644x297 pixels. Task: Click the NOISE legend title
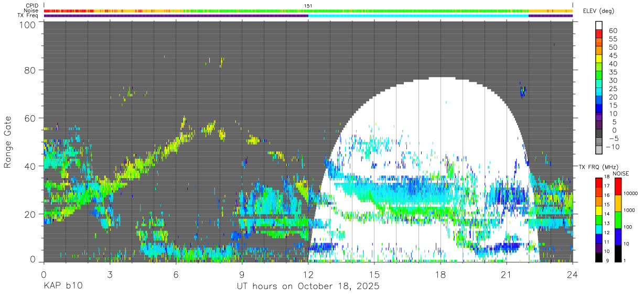click(620, 173)
